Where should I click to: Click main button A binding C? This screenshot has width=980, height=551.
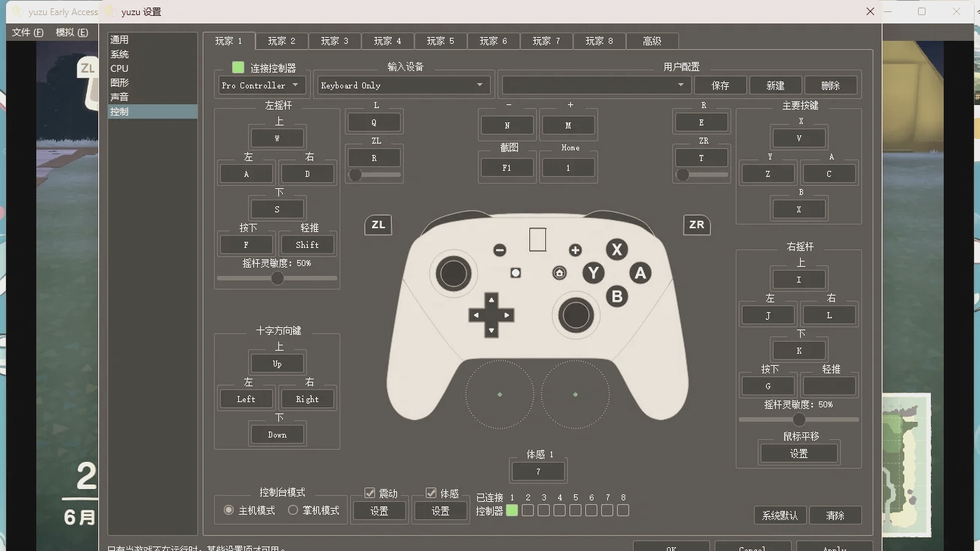tap(829, 174)
